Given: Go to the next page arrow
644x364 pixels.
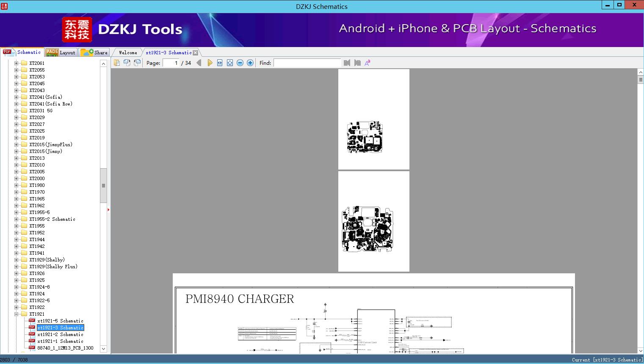Looking at the screenshot, I should 210,63.
